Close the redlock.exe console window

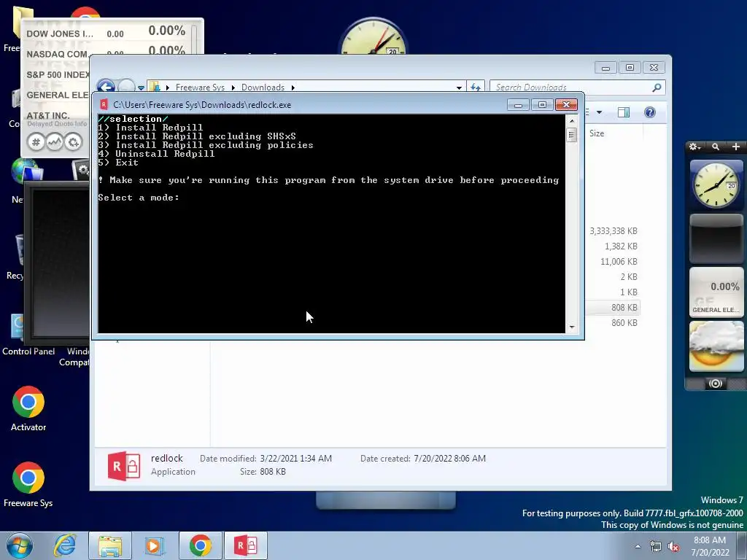(566, 105)
